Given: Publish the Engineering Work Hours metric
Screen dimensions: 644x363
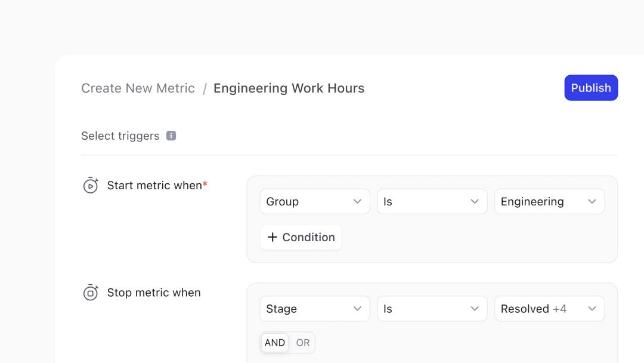Looking at the screenshot, I should click(591, 88).
